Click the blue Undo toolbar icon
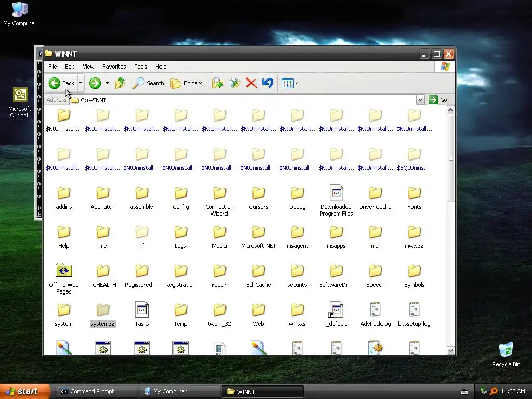The image size is (532, 399). coord(268,83)
